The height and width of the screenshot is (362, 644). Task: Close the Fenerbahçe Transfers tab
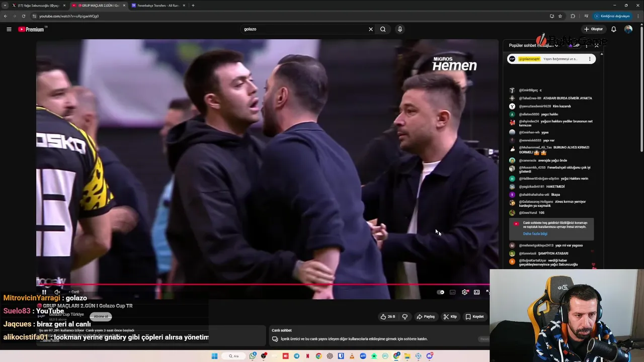(x=184, y=6)
